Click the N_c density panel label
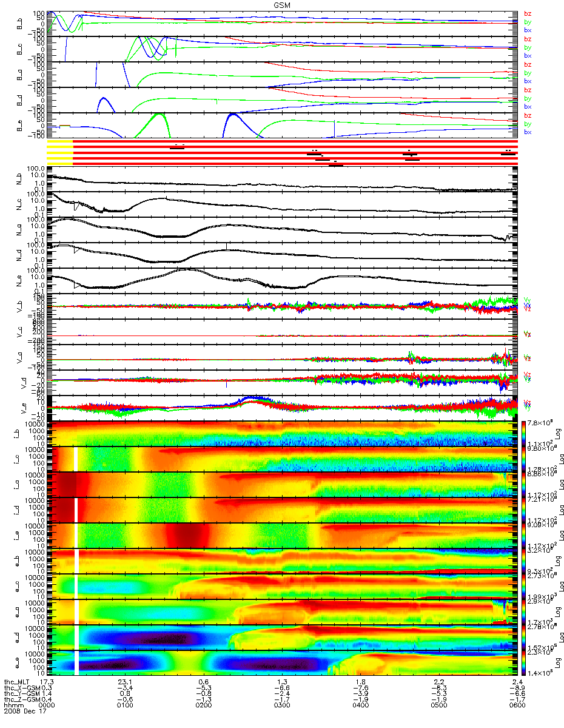The image size is (564, 728). pyautogui.click(x=20, y=204)
